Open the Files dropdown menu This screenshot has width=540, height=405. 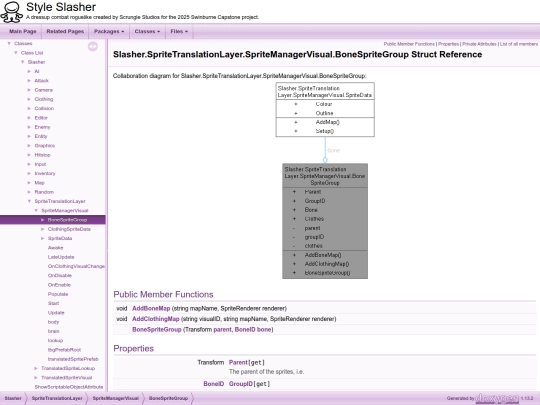coord(179,31)
